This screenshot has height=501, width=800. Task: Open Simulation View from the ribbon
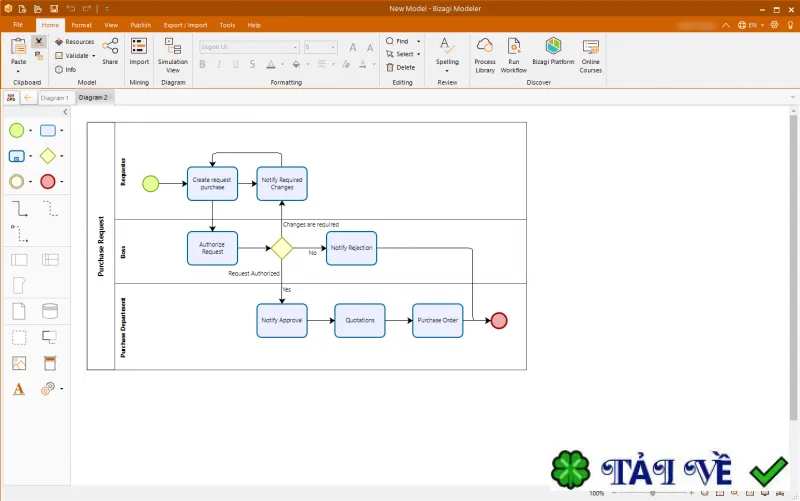click(x=173, y=55)
